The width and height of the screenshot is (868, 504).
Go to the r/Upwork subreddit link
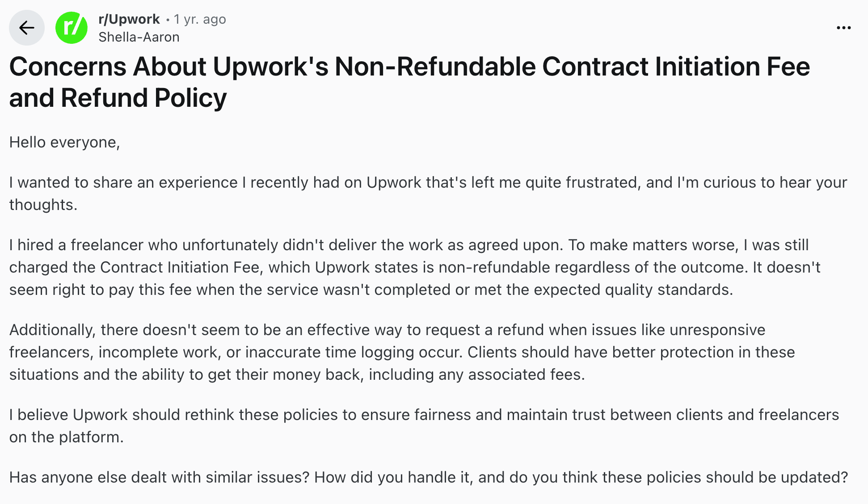pyautogui.click(x=129, y=19)
